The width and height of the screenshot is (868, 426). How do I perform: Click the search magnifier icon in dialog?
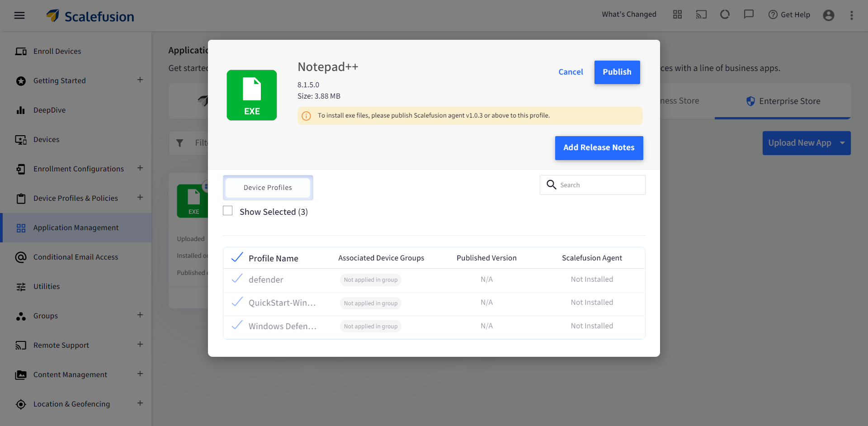click(x=551, y=185)
